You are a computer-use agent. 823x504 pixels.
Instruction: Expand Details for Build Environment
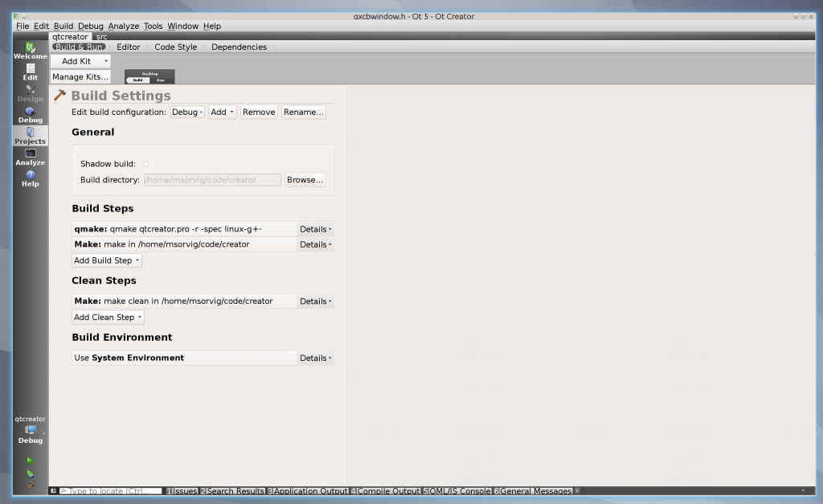(x=315, y=358)
